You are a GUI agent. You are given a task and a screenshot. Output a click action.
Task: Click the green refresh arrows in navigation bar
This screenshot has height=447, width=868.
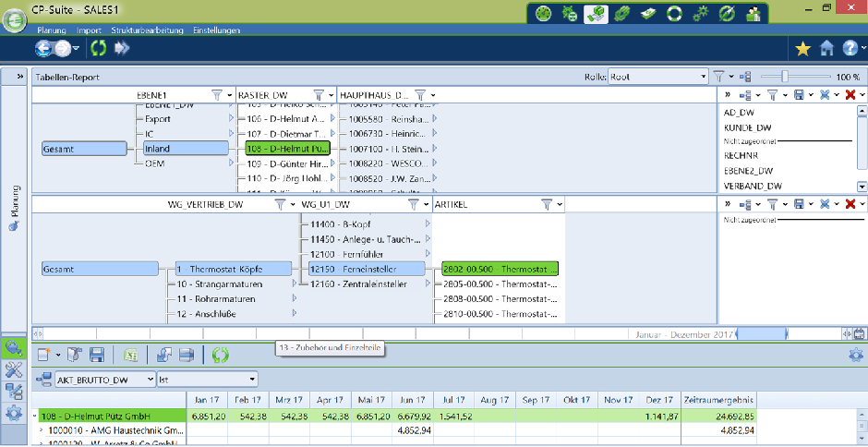[99, 49]
